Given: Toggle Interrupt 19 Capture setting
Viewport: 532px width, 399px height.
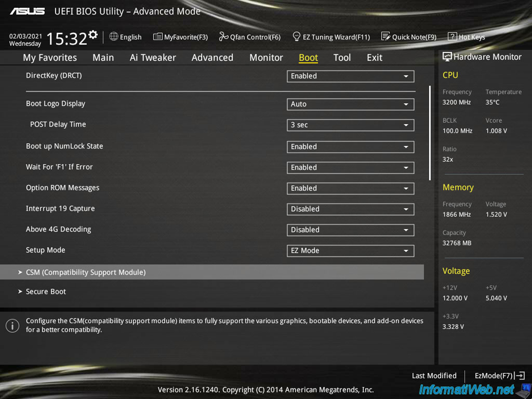Looking at the screenshot, I should coord(350,209).
